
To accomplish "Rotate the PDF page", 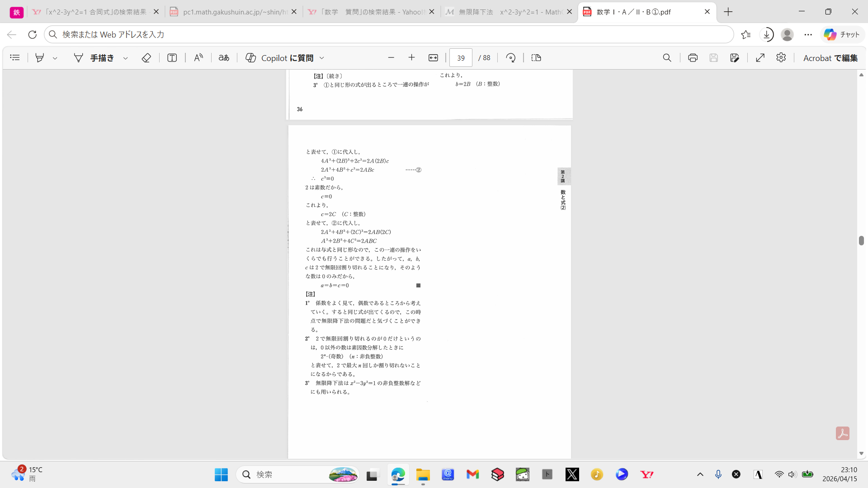I will 510,57.
